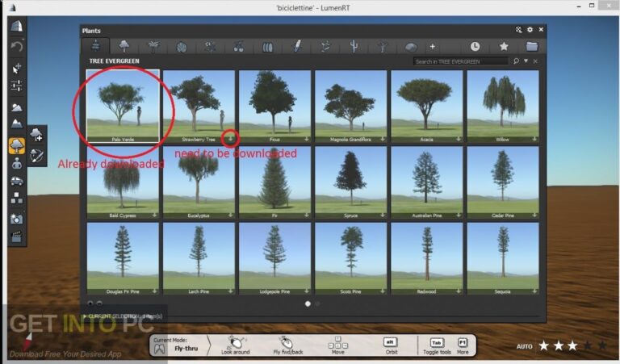Select the Douglas Fir Pine thumbnail
This screenshot has width=620, height=364.
tap(123, 258)
